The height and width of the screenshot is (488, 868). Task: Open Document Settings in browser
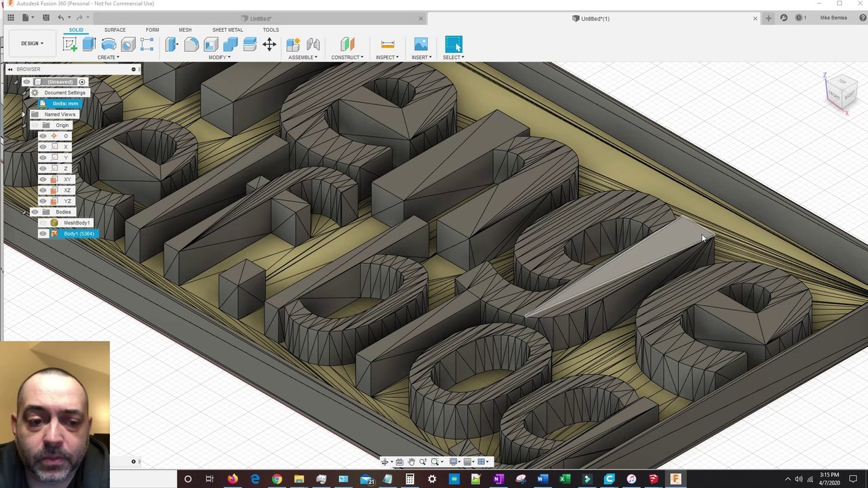tap(64, 93)
